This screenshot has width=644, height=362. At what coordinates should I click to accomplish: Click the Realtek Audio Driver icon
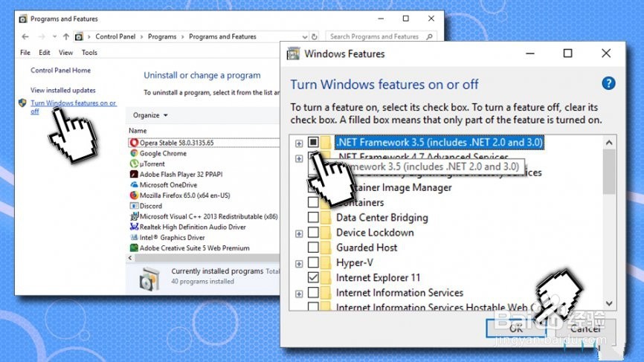tap(133, 227)
